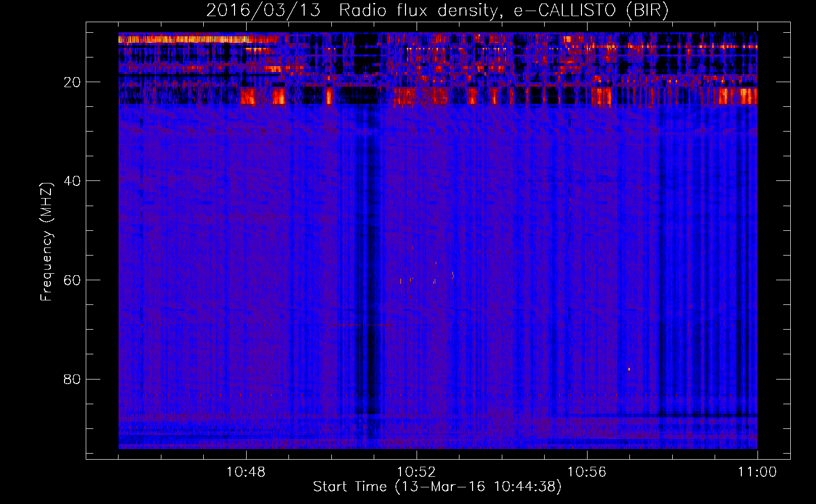Click the "Start Time (13-Mar-16 10:44:38)" x-axis label
Image resolution: width=816 pixels, height=504 pixels.
pos(437,487)
